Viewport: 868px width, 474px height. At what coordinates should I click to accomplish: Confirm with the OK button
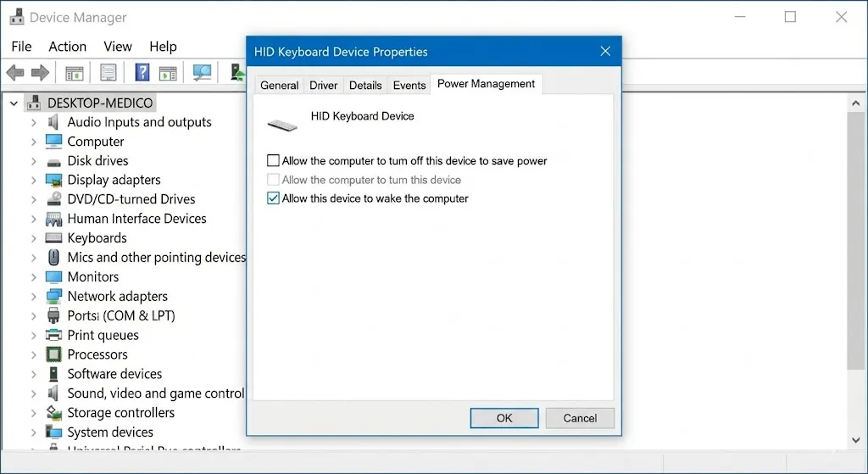coord(504,418)
